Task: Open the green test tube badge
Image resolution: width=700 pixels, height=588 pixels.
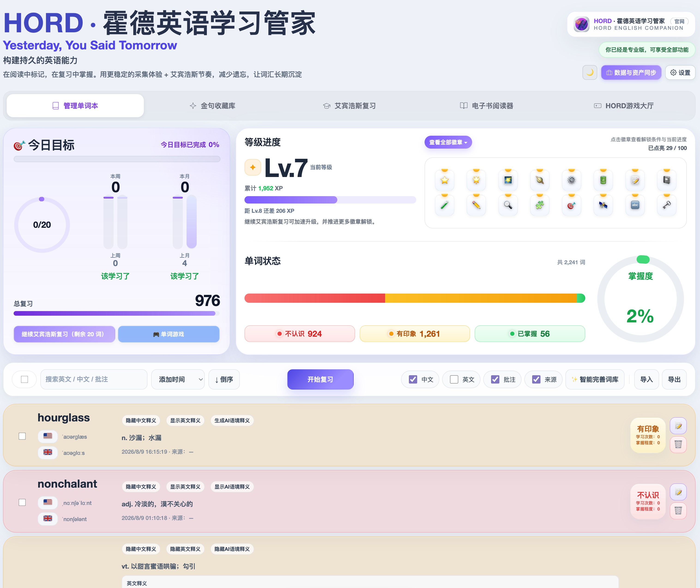Action: tap(445, 205)
